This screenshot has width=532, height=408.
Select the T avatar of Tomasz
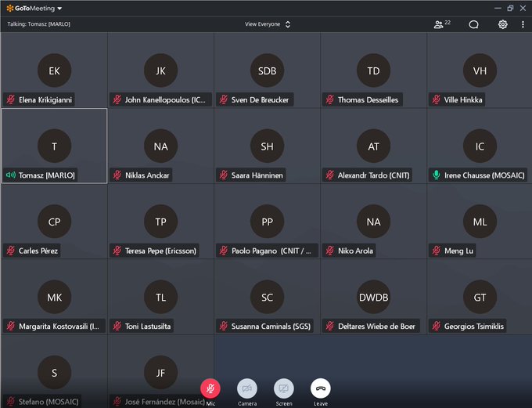54,146
